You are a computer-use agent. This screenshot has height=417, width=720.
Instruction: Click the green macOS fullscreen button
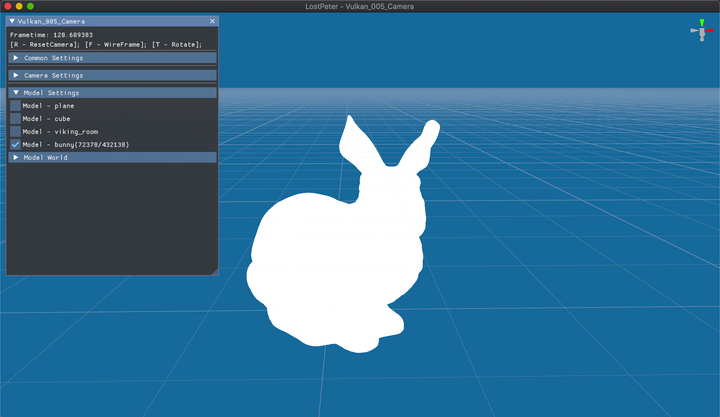click(x=31, y=6)
